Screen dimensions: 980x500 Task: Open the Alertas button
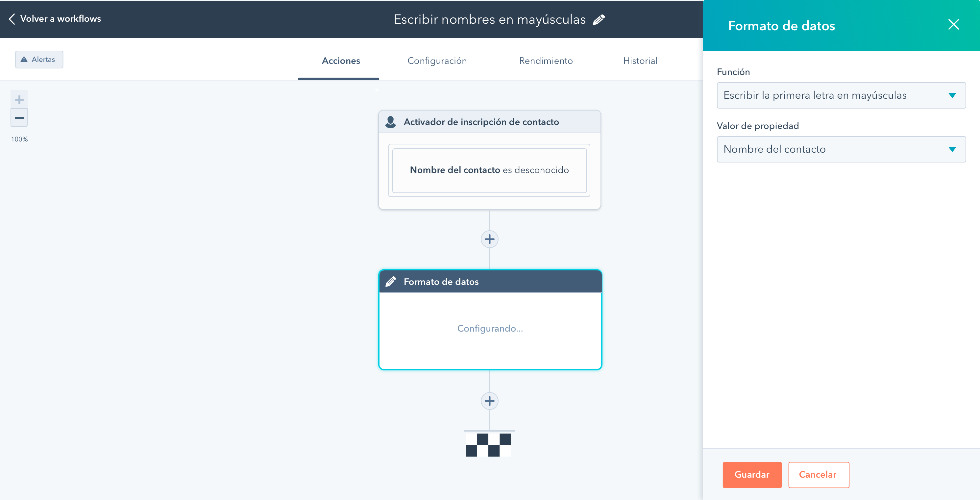39,59
